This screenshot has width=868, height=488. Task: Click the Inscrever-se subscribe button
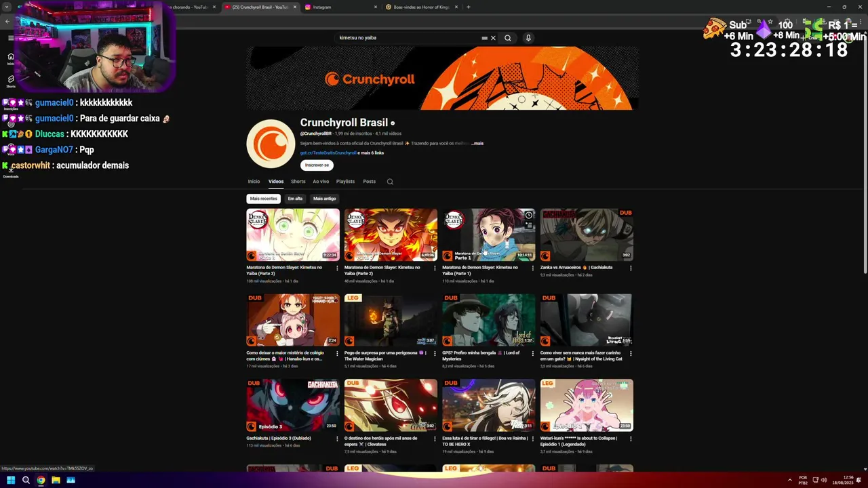[x=317, y=165]
